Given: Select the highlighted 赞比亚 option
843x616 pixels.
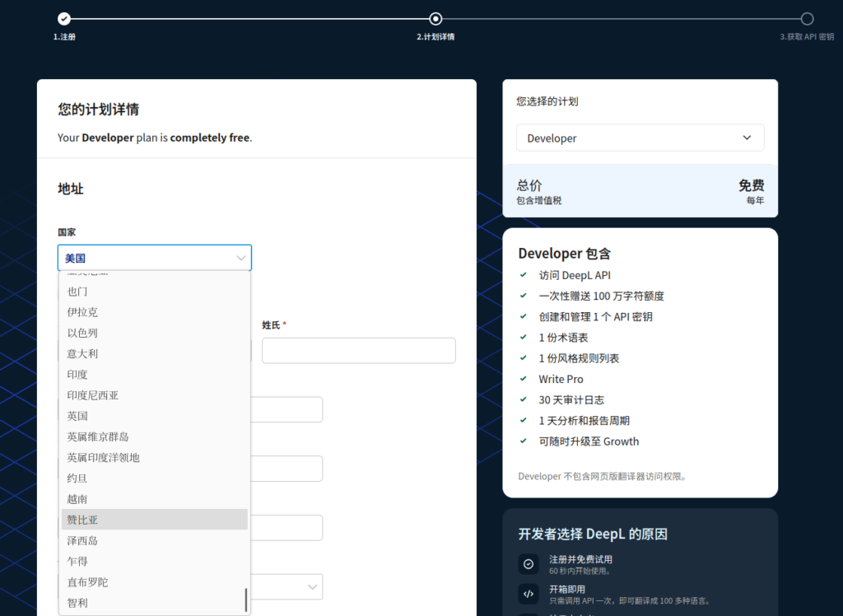Looking at the screenshot, I should [154, 520].
